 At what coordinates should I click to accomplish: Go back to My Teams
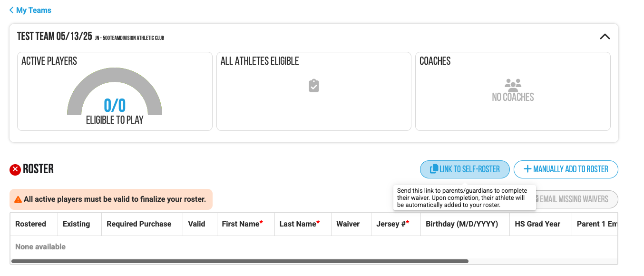33,10
